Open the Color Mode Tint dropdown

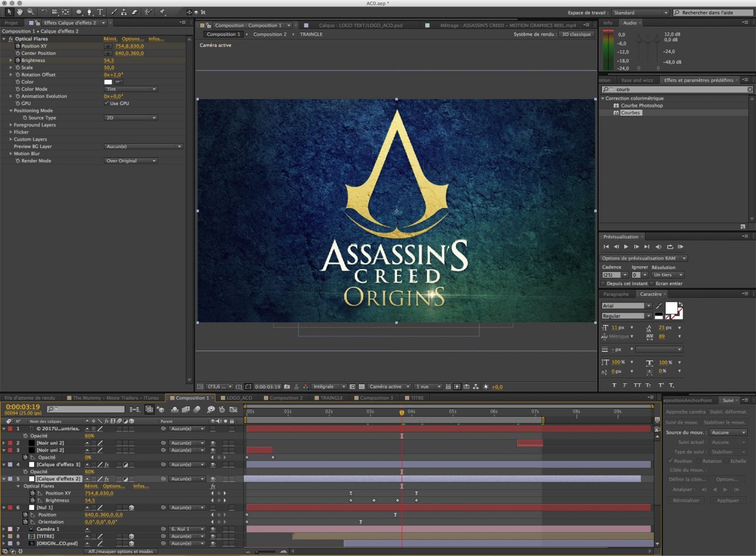pos(131,89)
